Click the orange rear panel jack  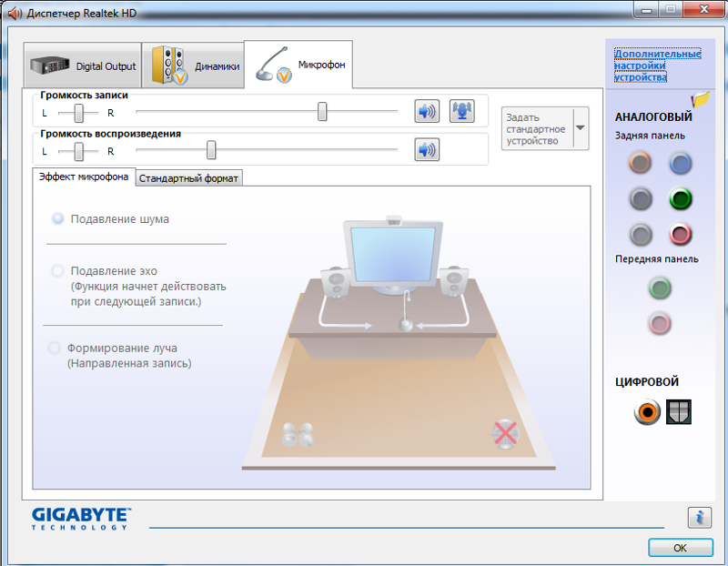pyautogui.click(x=641, y=163)
